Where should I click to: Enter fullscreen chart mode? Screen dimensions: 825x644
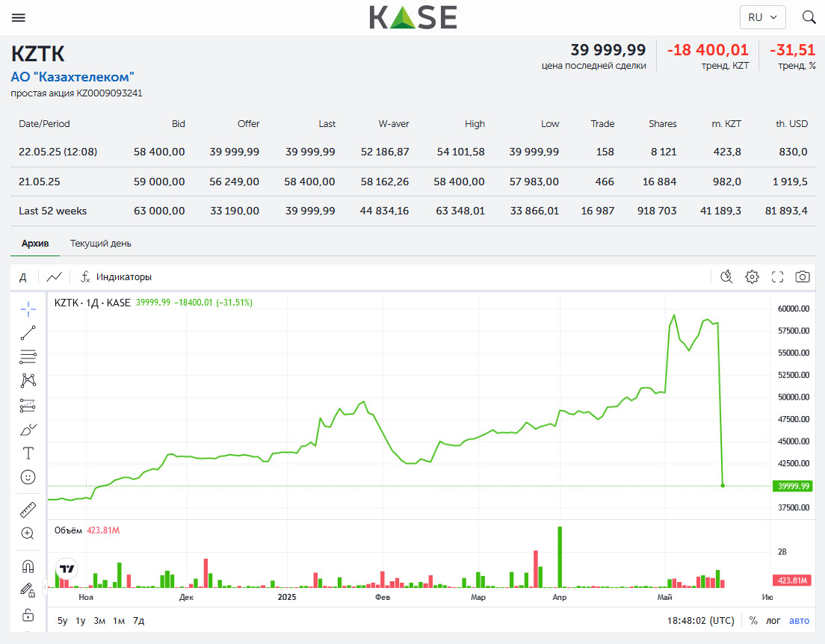coord(778,276)
